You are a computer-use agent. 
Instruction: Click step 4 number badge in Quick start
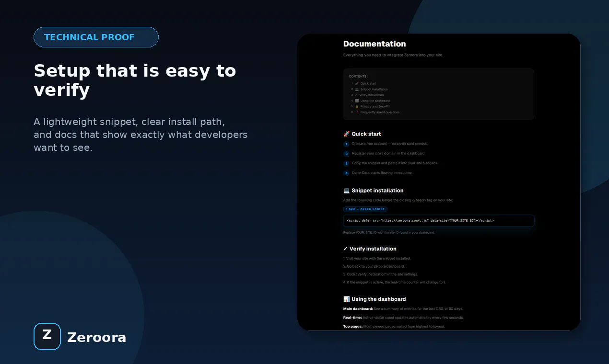click(x=346, y=173)
